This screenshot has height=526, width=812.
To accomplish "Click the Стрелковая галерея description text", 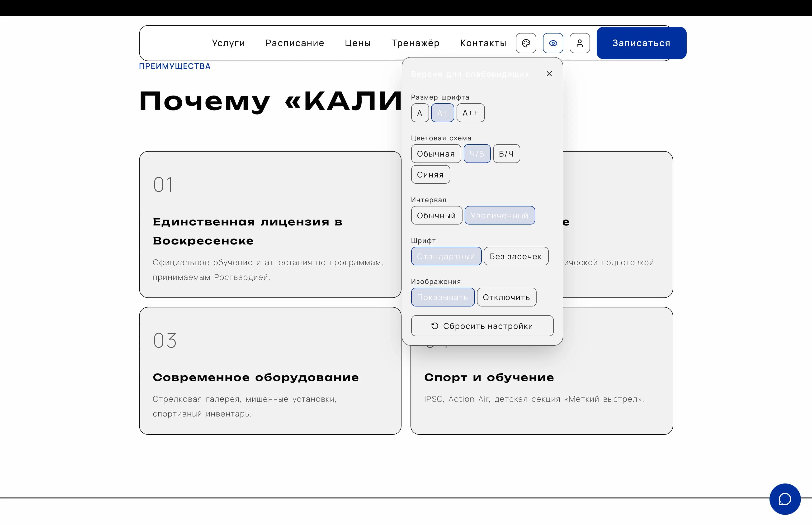I will tap(245, 406).
